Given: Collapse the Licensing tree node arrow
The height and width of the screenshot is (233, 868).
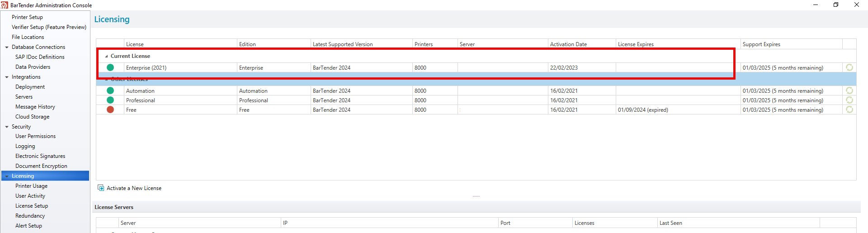Looking at the screenshot, I should click(x=7, y=176).
